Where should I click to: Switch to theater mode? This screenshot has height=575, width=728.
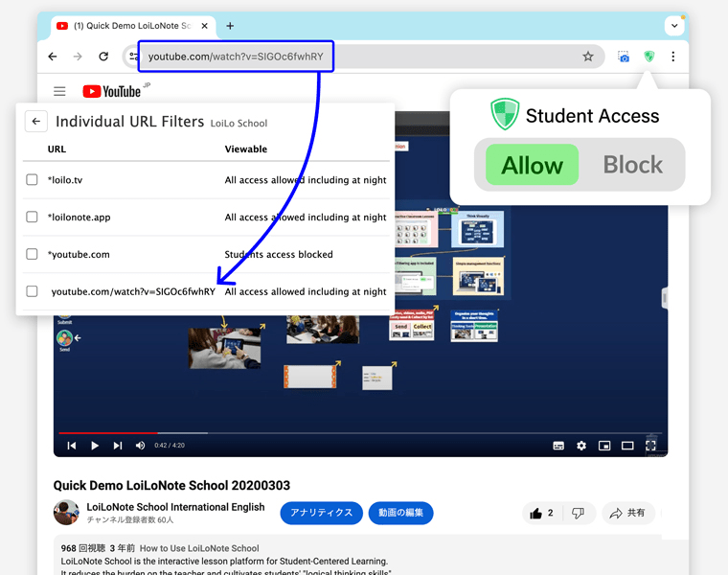[627, 446]
